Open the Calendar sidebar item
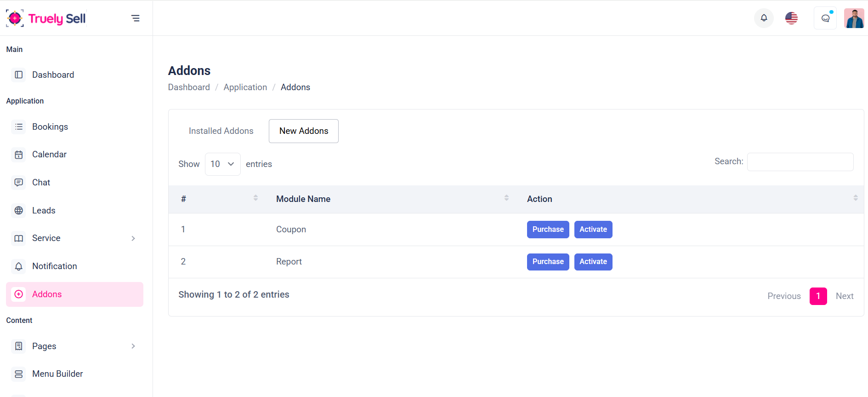Image resolution: width=868 pixels, height=397 pixels. (x=49, y=155)
